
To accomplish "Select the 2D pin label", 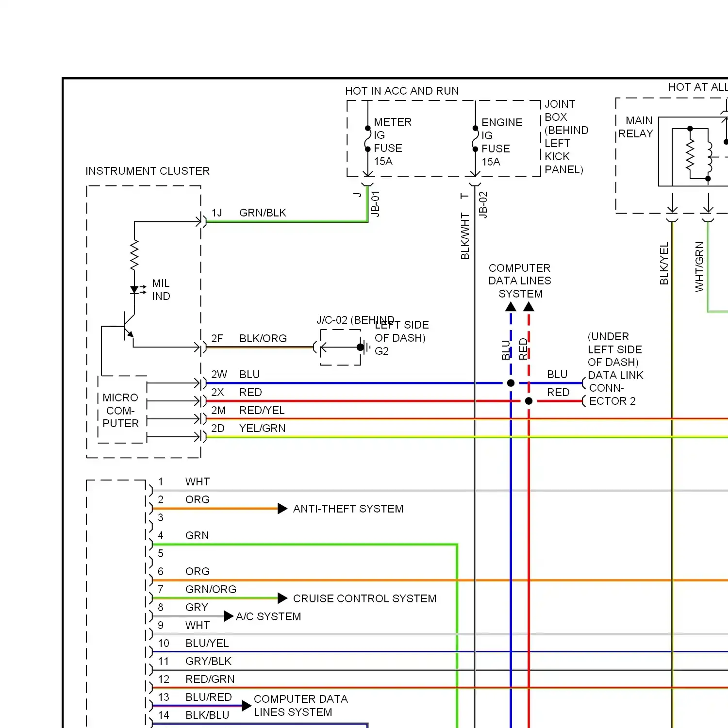I will (x=217, y=428).
